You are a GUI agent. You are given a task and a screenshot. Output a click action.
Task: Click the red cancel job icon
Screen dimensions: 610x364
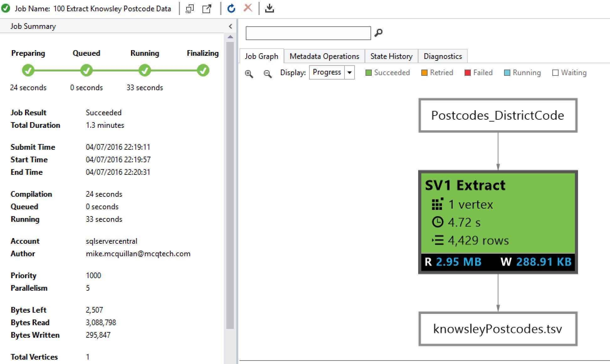(248, 8)
